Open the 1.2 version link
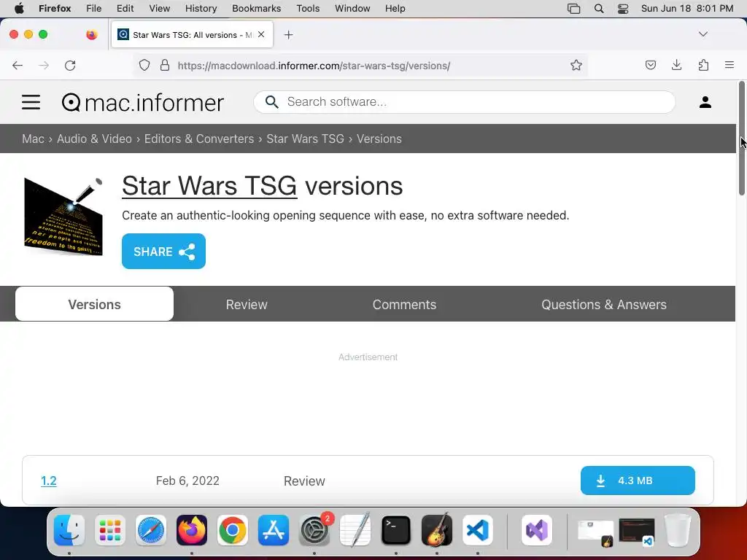The height and width of the screenshot is (560, 747). 49,481
